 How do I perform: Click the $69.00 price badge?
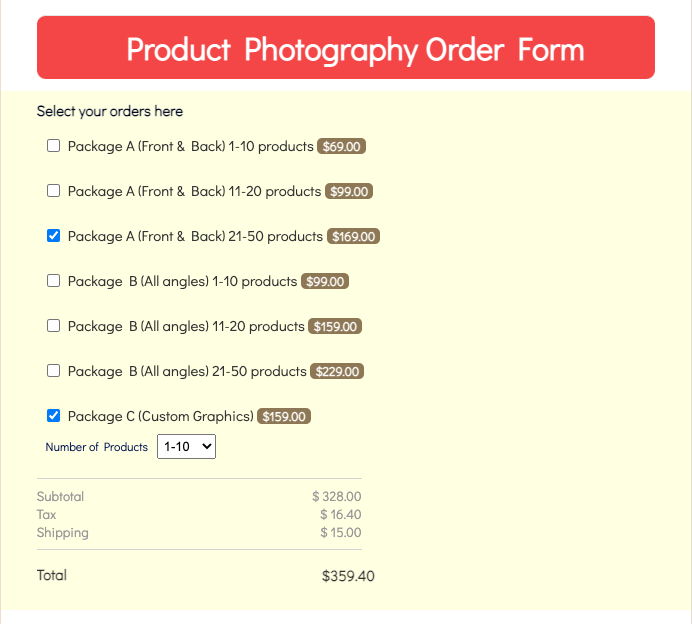point(342,147)
